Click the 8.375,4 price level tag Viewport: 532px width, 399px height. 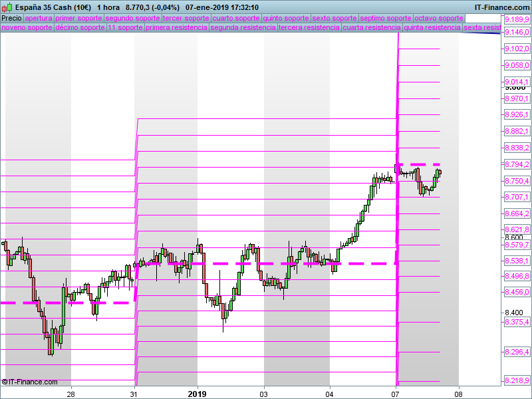[517, 322]
